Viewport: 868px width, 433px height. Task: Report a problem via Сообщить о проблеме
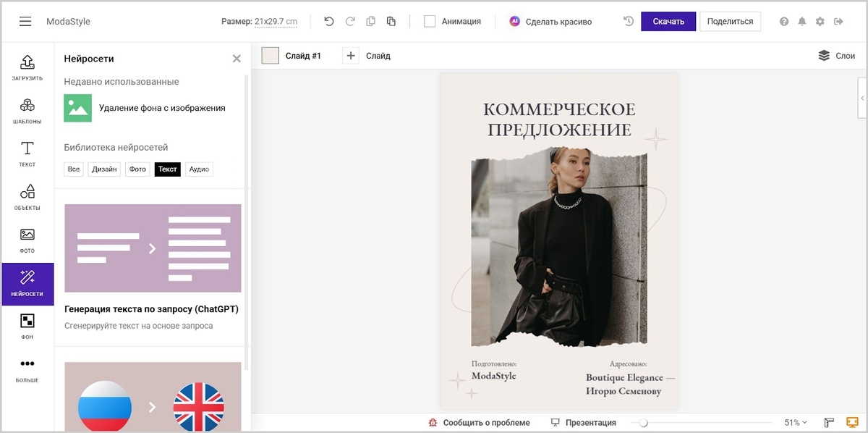click(479, 422)
